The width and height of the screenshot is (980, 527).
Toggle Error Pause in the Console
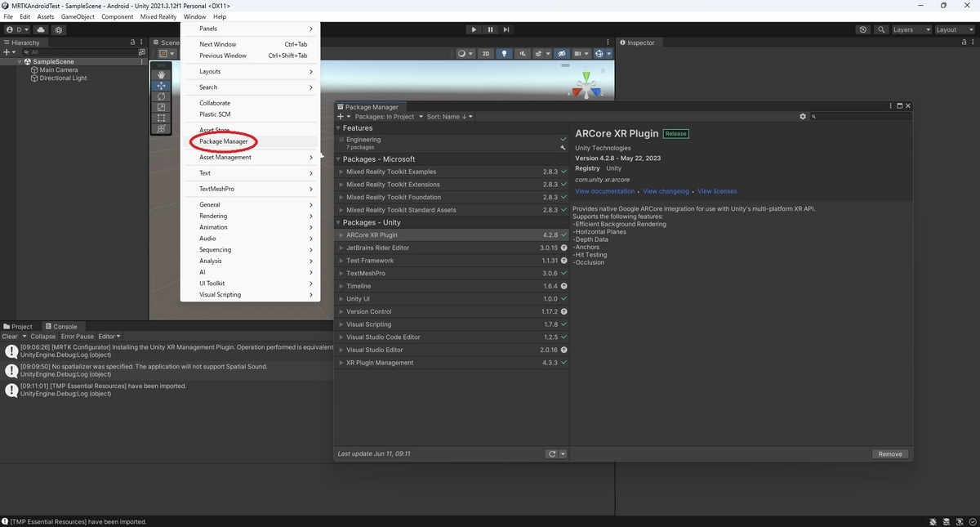pos(78,337)
